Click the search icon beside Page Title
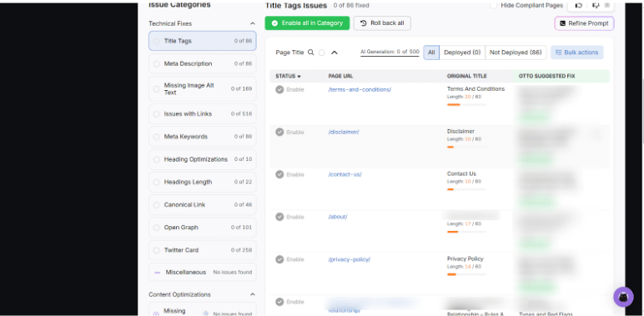The image size is (644, 316). (x=311, y=53)
